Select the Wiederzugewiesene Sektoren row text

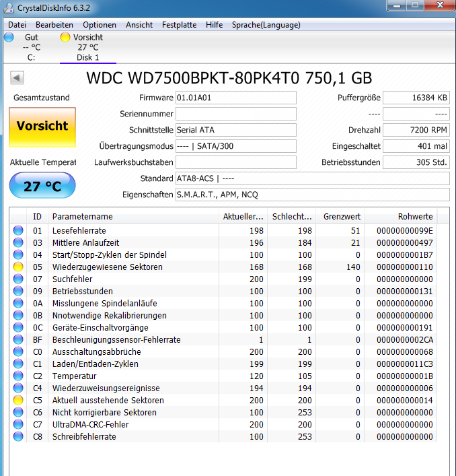coord(108,267)
